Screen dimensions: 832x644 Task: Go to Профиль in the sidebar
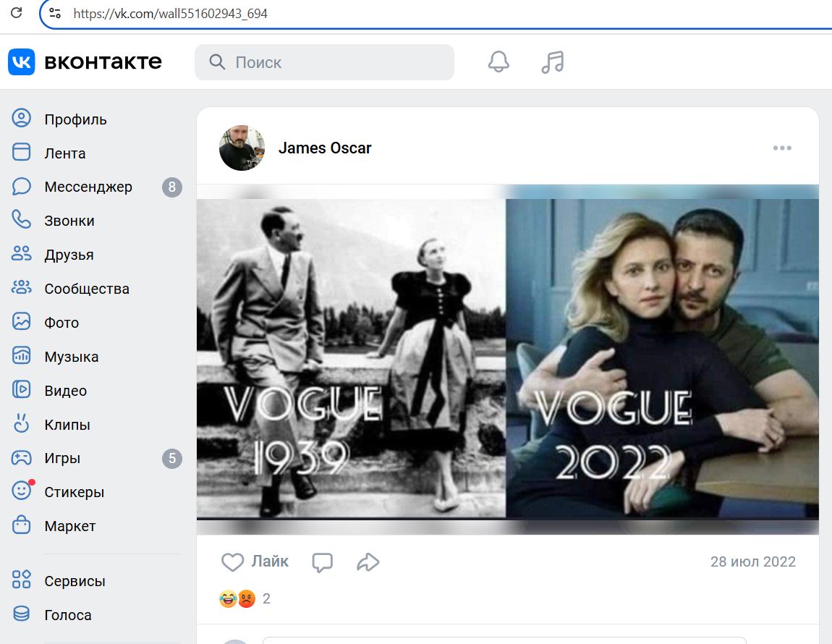click(75, 119)
